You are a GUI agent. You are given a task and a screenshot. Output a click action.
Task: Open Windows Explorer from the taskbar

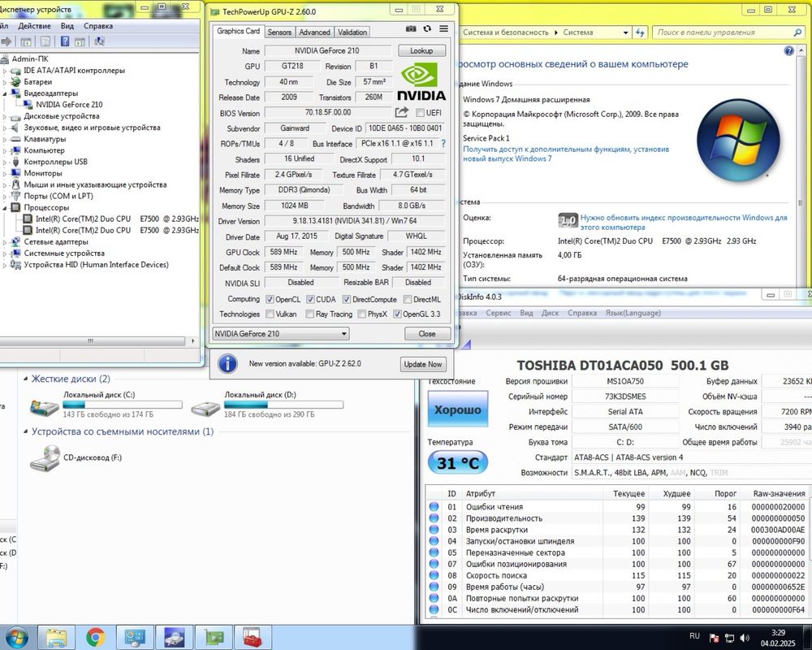(56, 638)
